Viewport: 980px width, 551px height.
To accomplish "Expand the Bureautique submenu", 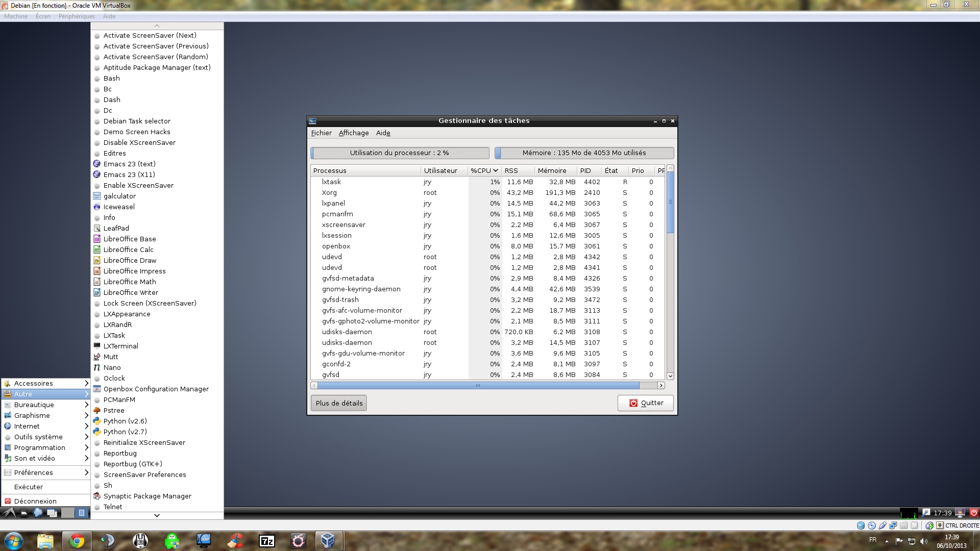I will (46, 405).
